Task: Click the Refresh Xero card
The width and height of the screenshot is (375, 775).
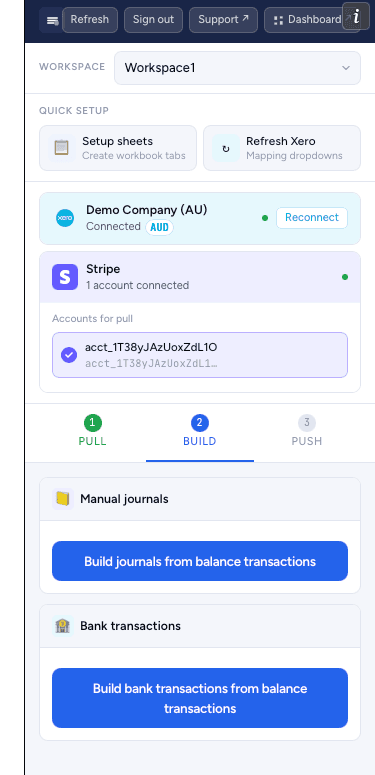Action: pos(282,148)
